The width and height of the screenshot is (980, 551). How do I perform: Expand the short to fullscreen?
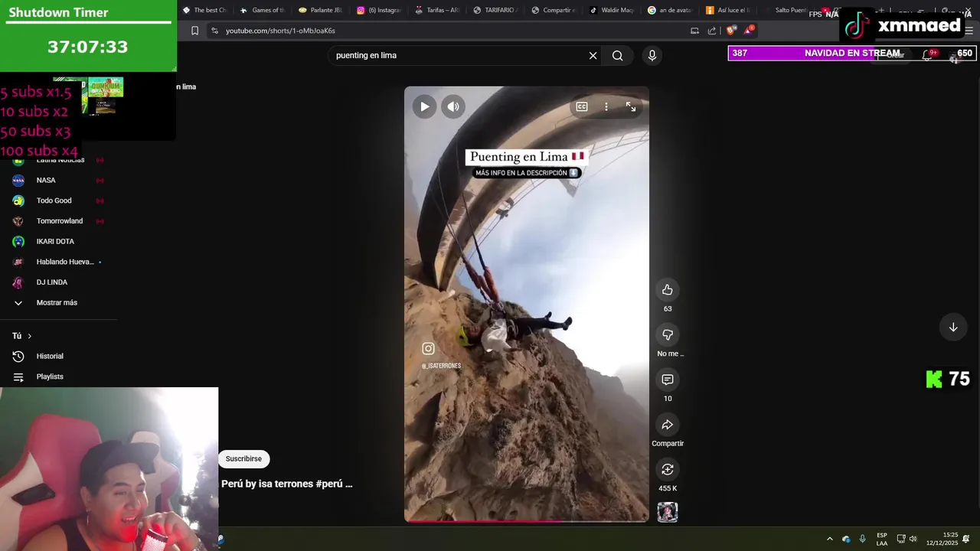631,107
